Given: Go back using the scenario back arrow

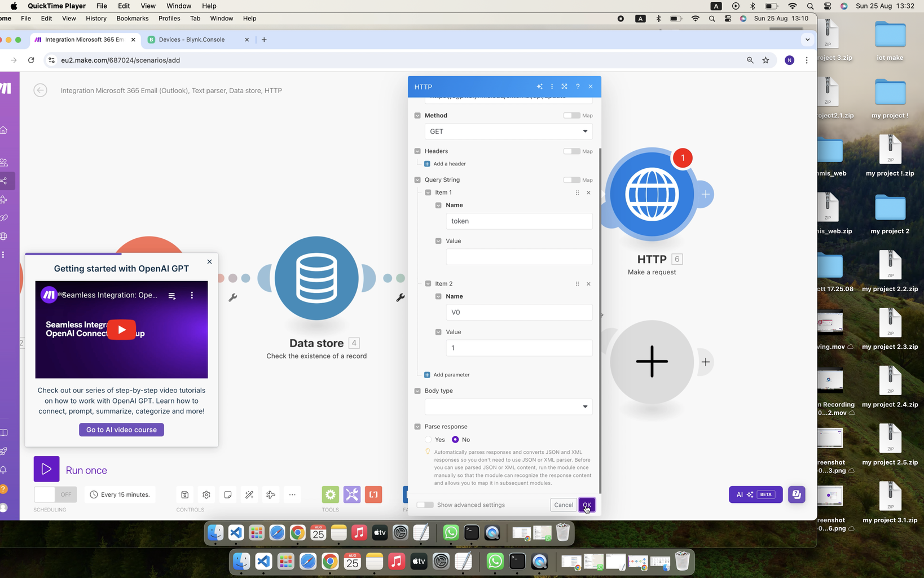Looking at the screenshot, I should point(40,90).
